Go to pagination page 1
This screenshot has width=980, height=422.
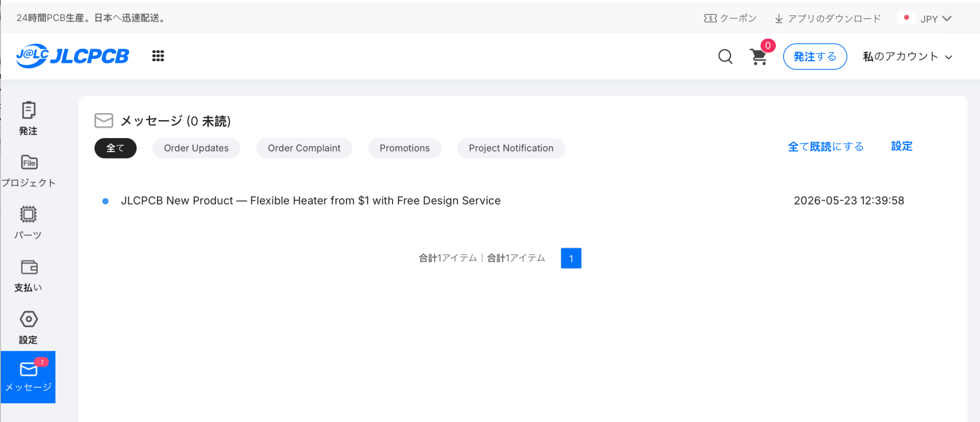click(571, 258)
